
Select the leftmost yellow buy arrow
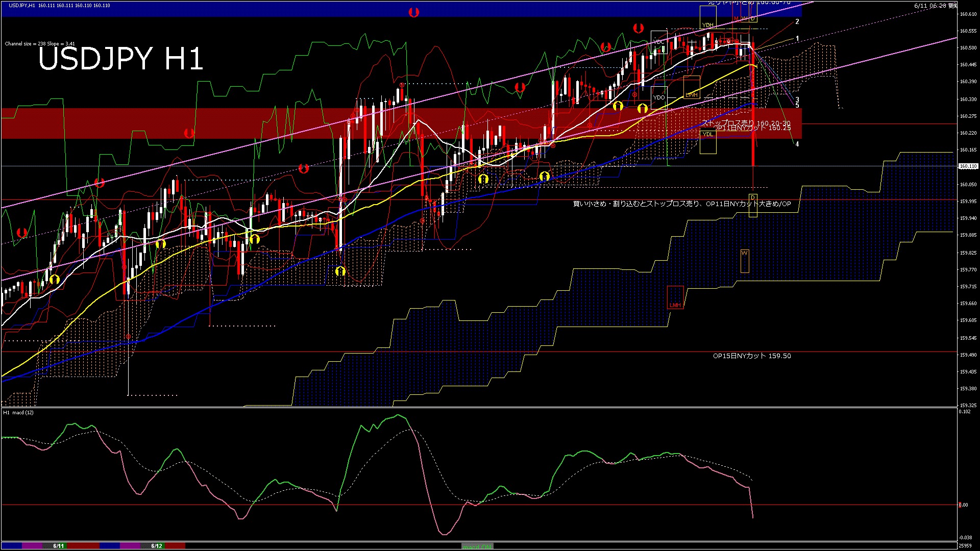(x=55, y=279)
